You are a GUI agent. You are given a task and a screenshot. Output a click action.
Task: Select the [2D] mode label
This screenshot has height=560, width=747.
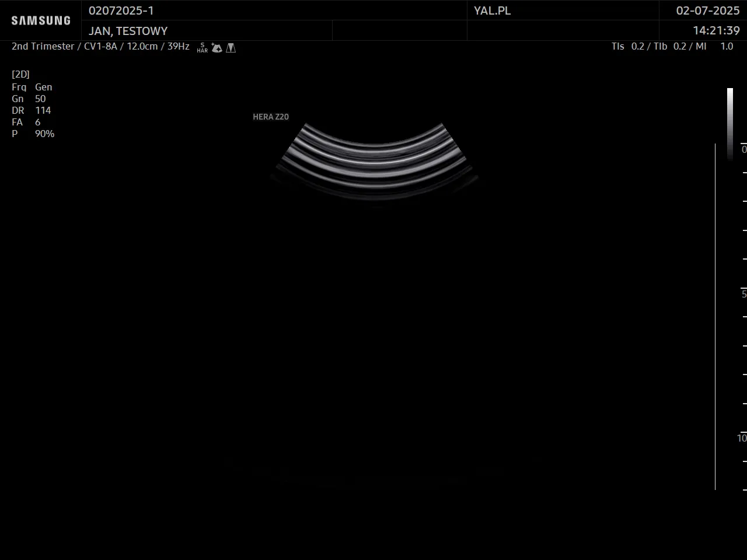[20, 74]
